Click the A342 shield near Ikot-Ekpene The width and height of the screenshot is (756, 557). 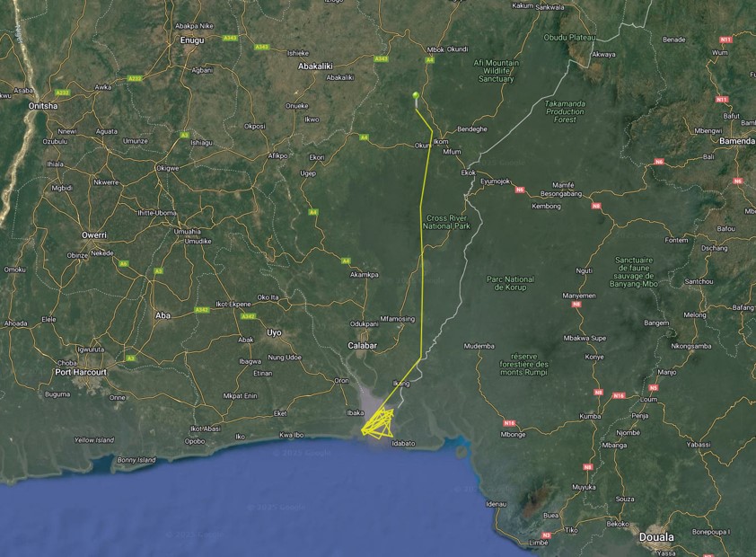[201, 310]
